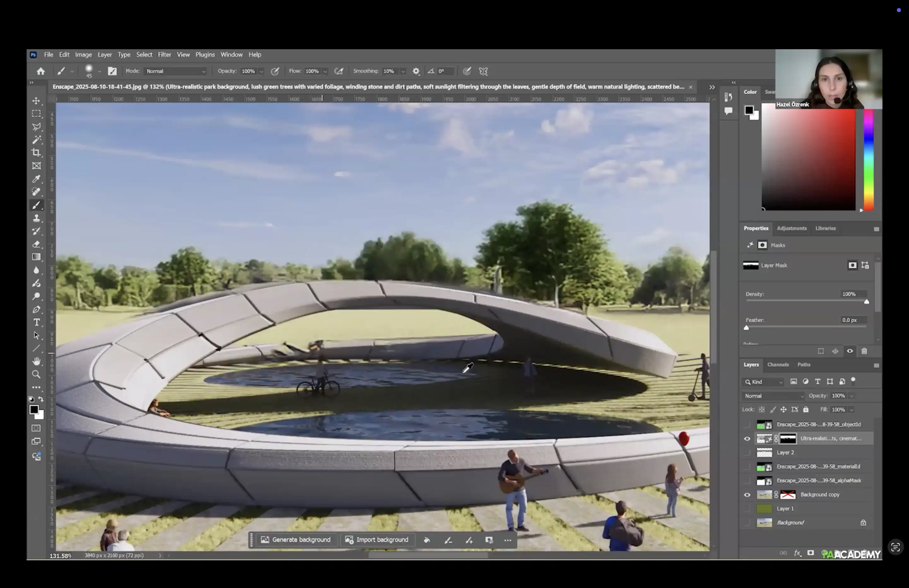Select the Blur tool
This screenshot has width=909, height=588.
(36, 270)
